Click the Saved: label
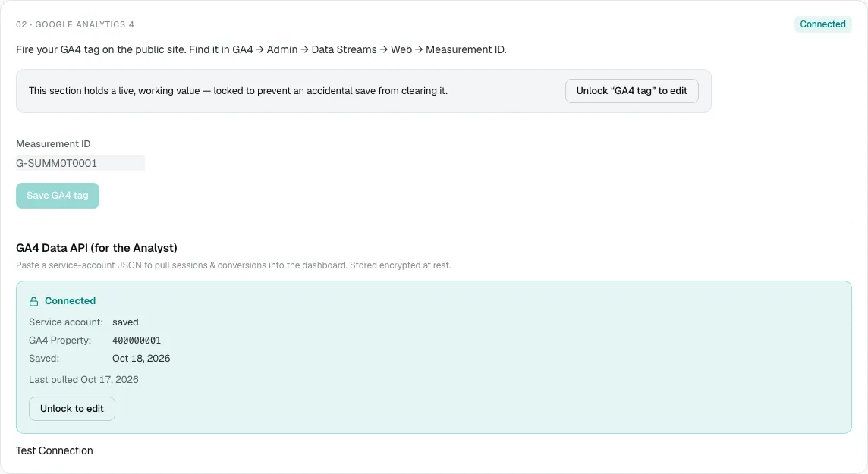Image resolution: width=868 pixels, height=474 pixels. point(44,359)
